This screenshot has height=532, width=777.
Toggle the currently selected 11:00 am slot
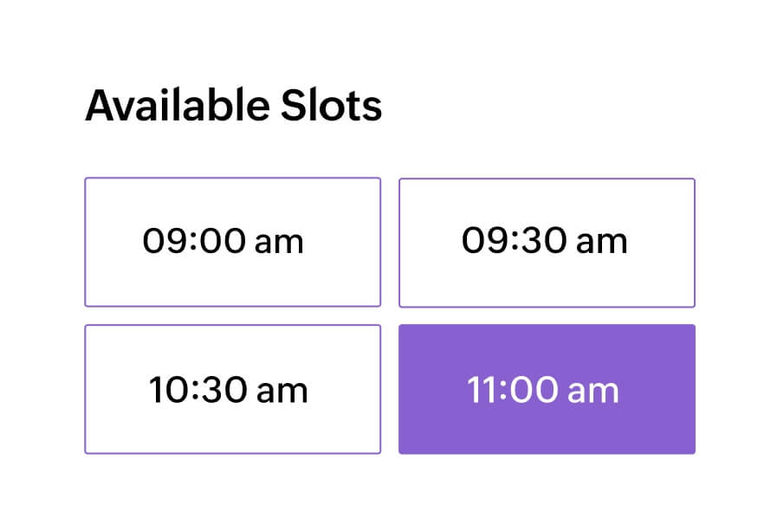click(x=547, y=389)
